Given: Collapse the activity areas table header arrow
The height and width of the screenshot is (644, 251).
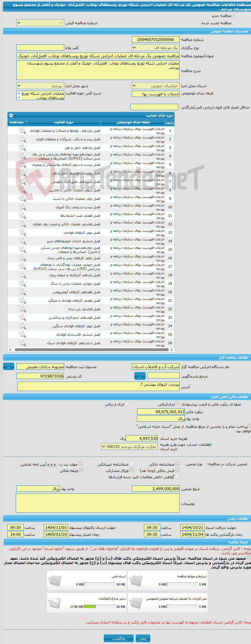Looking at the screenshot, I should click(11, 115).
